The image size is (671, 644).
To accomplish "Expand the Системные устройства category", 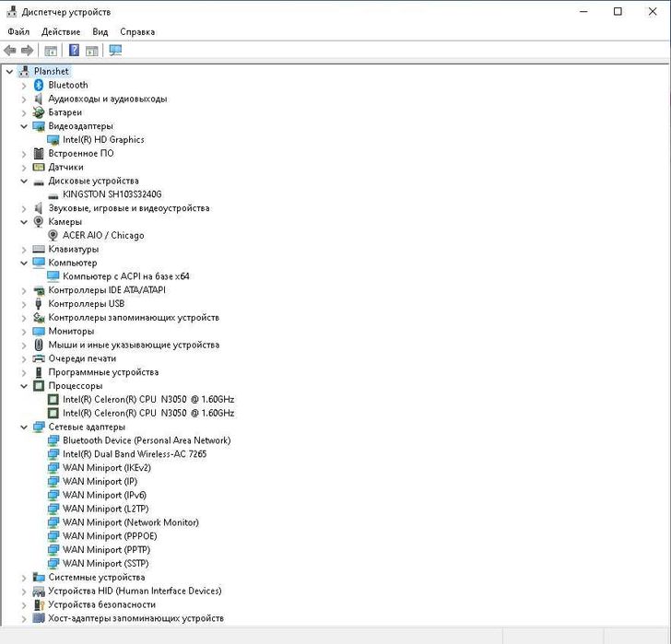I will tap(24, 578).
